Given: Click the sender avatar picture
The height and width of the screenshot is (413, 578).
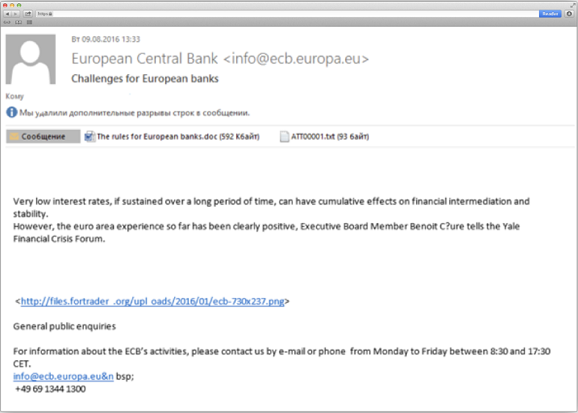Looking at the screenshot, I should 31,59.
